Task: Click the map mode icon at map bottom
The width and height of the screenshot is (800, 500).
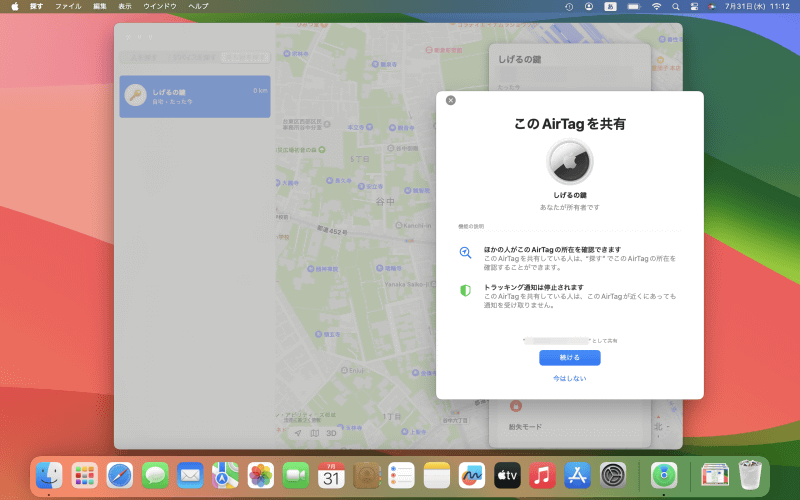Action: coord(315,433)
